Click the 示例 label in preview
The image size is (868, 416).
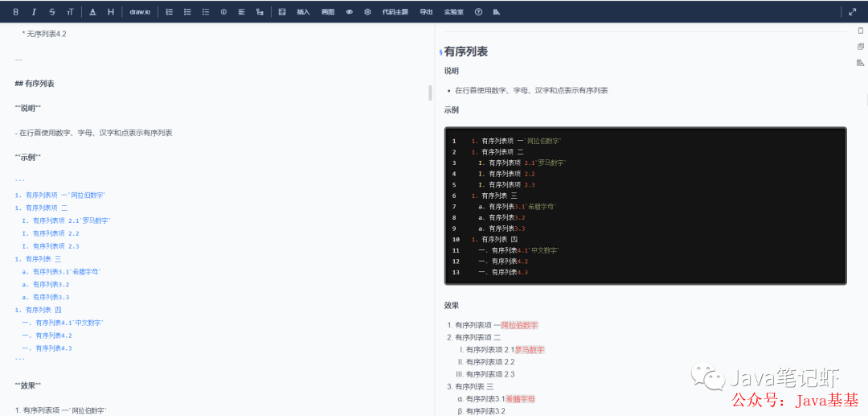tap(451, 109)
